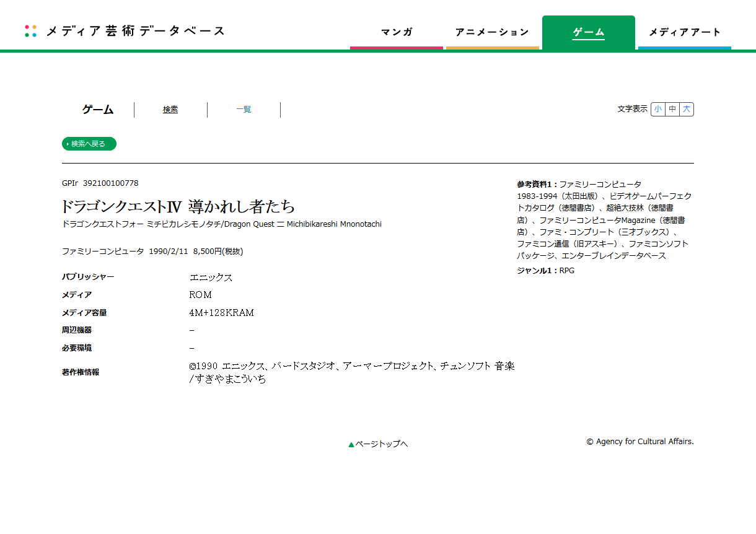Click the ファミリーコンピュータ 1990/2/11 release line
The width and height of the screenshot is (756, 534).
(x=152, y=252)
